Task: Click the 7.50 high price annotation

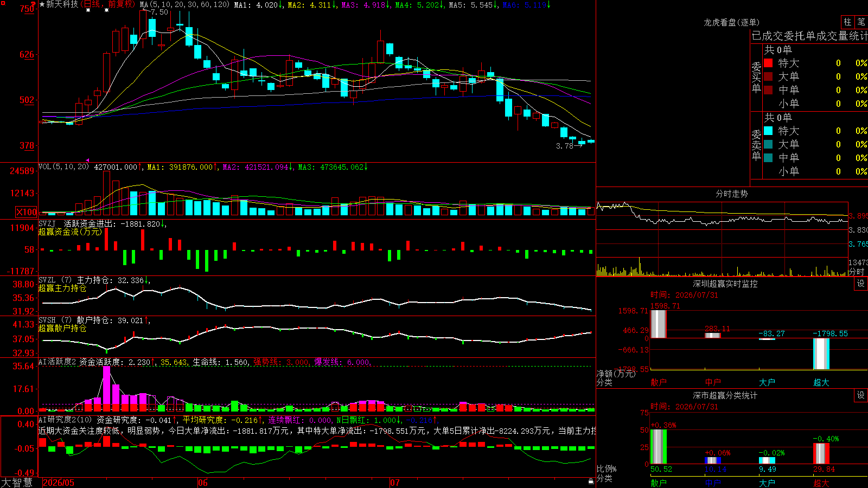Action: (159, 12)
